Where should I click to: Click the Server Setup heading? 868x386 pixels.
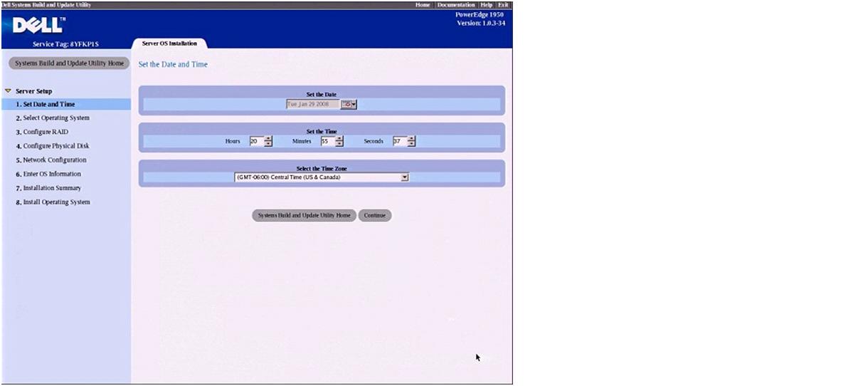click(33, 91)
